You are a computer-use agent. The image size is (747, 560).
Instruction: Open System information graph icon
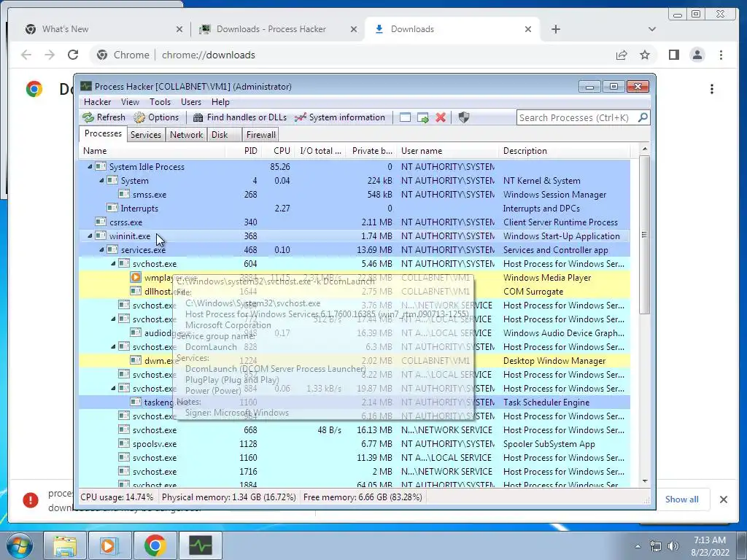300,117
